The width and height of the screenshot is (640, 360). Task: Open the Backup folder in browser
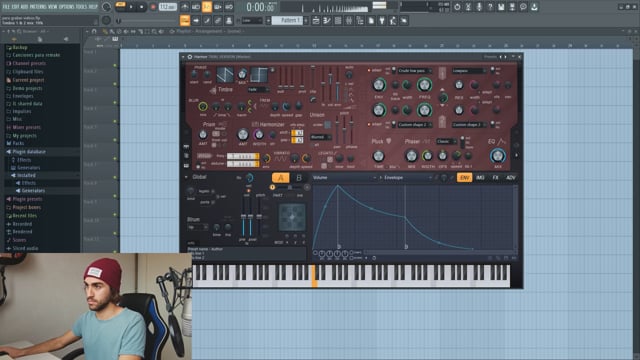click(20, 47)
